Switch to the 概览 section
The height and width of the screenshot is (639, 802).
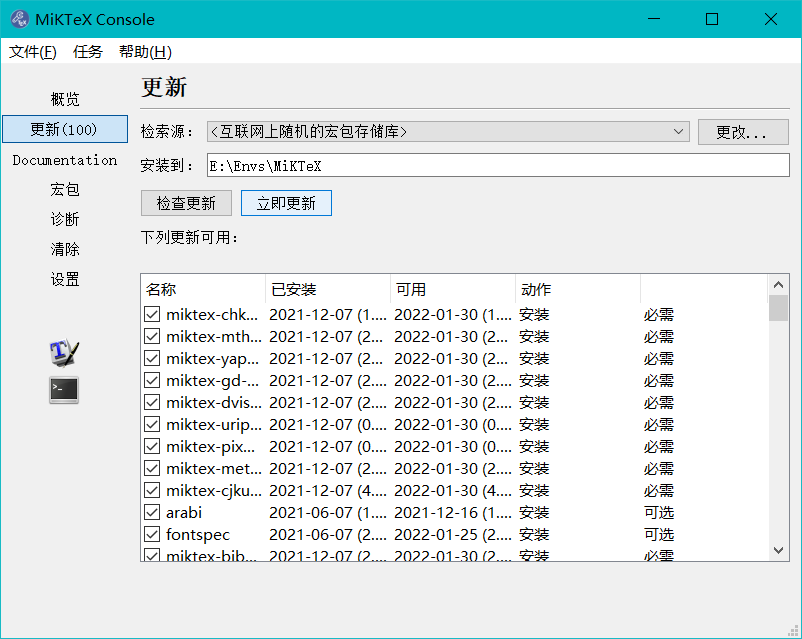point(64,99)
